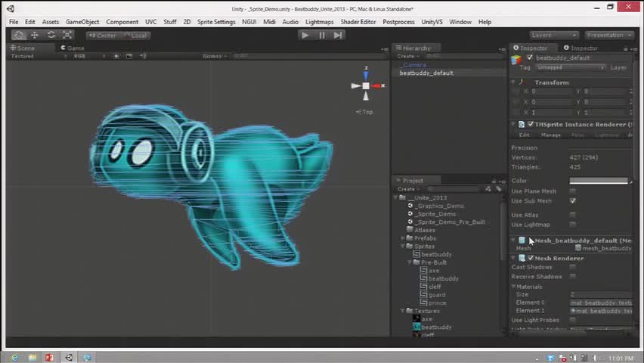
Task: Toggle pivot Center button
Action: 102,36
